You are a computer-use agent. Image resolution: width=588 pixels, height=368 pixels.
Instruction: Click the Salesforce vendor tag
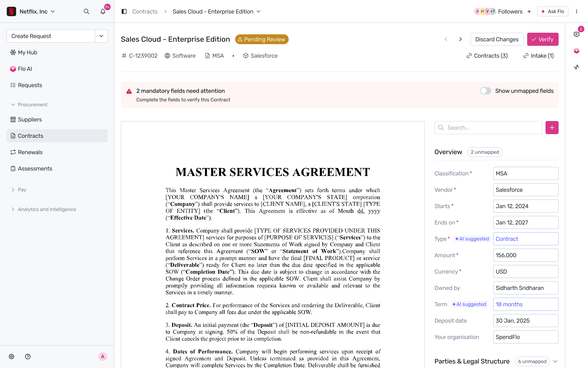[260, 56]
